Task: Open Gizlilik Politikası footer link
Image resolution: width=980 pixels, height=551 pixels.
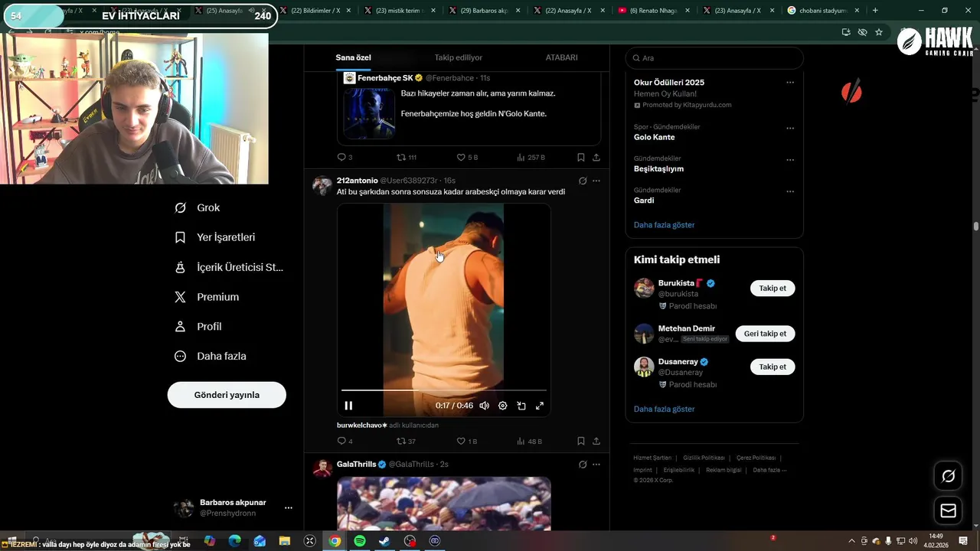Action: click(704, 458)
